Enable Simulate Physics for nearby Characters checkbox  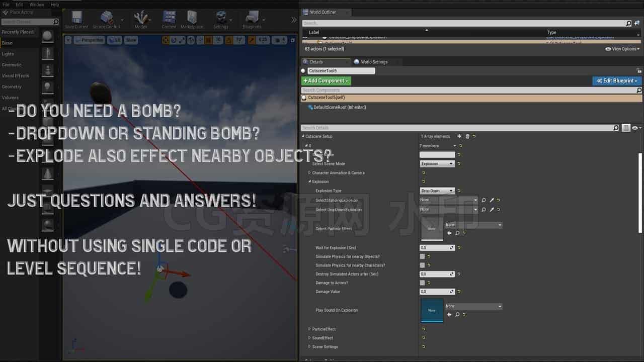tap(422, 265)
